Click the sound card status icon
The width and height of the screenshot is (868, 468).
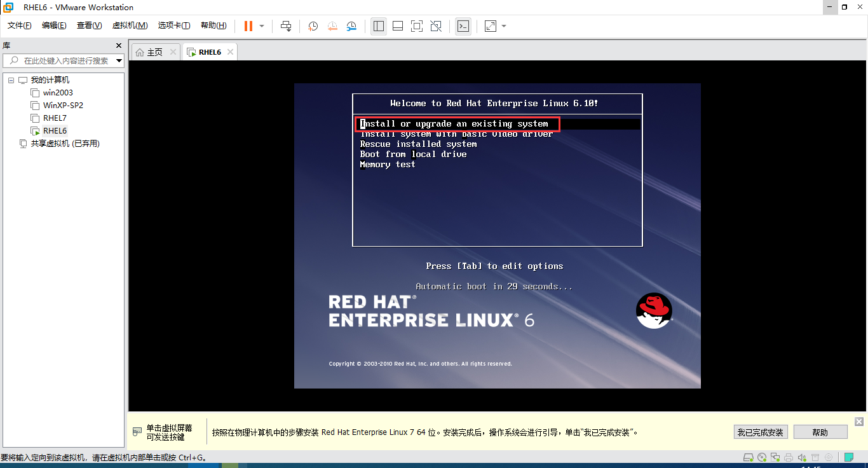click(802, 457)
